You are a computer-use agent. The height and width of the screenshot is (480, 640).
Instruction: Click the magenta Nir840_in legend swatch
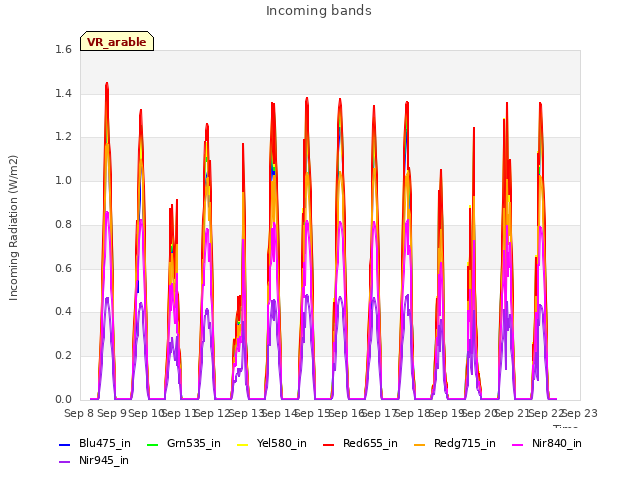point(518,444)
